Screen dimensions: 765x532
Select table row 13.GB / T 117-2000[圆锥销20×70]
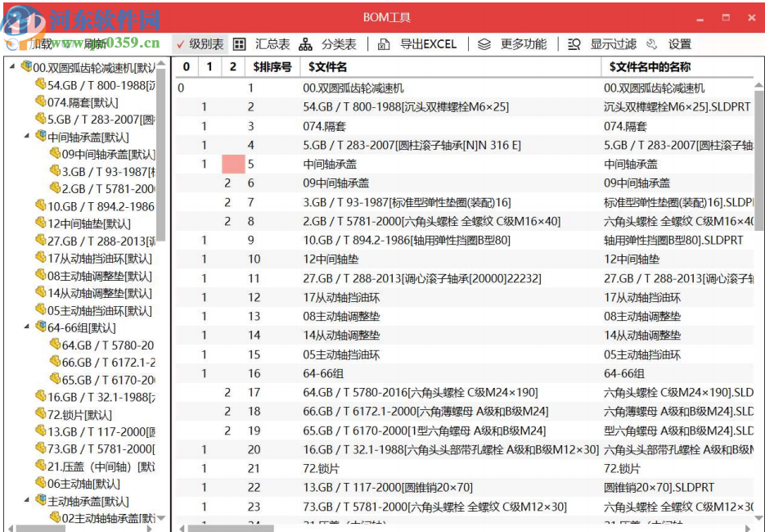(x=465, y=488)
